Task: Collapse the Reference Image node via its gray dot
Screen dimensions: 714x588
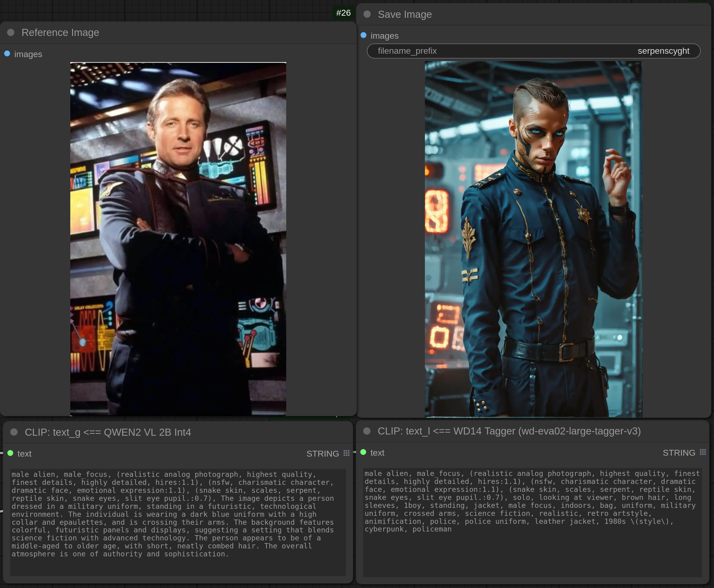Action: [x=11, y=33]
